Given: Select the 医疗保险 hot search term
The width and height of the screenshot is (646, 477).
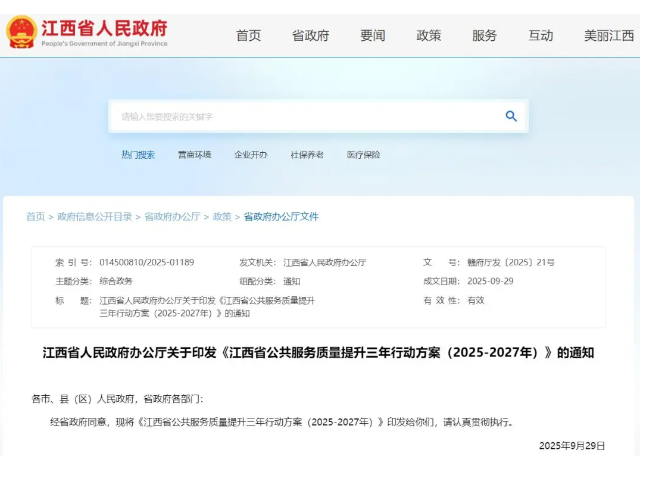Looking at the screenshot, I should click(363, 155).
